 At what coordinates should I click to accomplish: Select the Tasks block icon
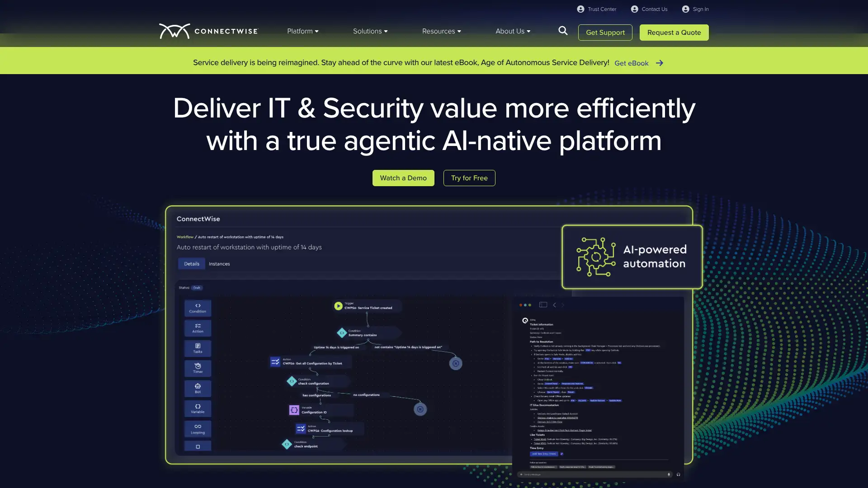tap(198, 348)
